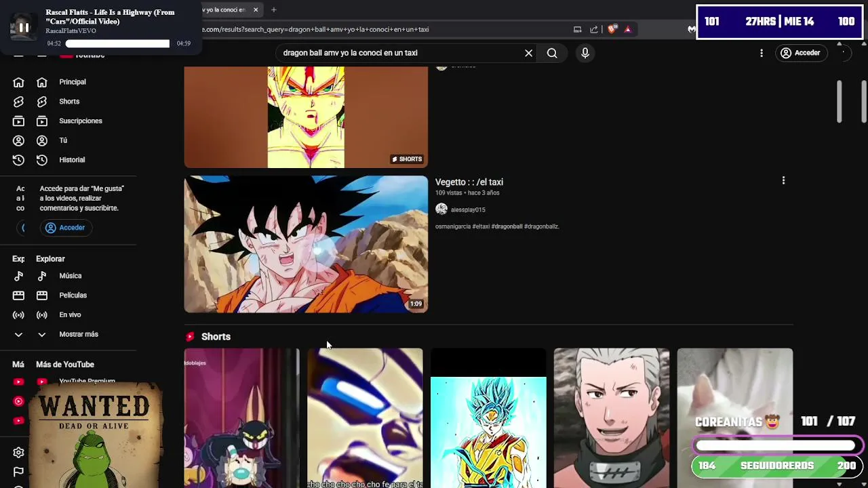Click the RascalFlattsVEVO artist name

[x=71, y=31]
